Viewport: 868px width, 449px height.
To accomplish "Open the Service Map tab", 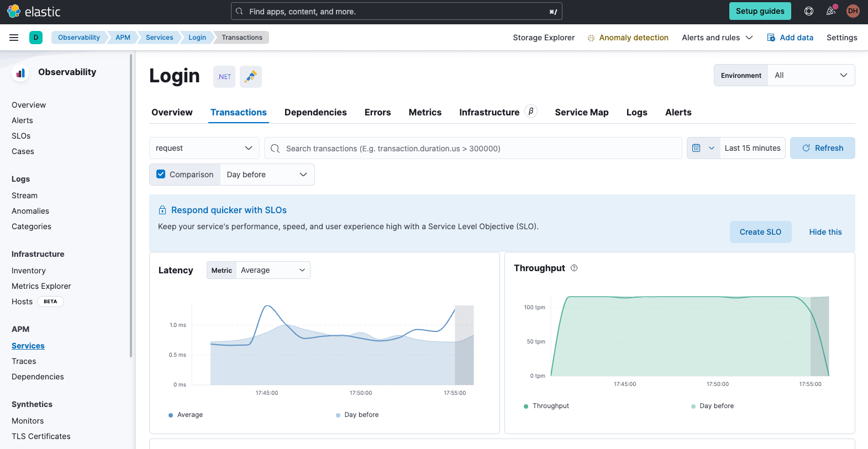I will (x=581, y=112).
